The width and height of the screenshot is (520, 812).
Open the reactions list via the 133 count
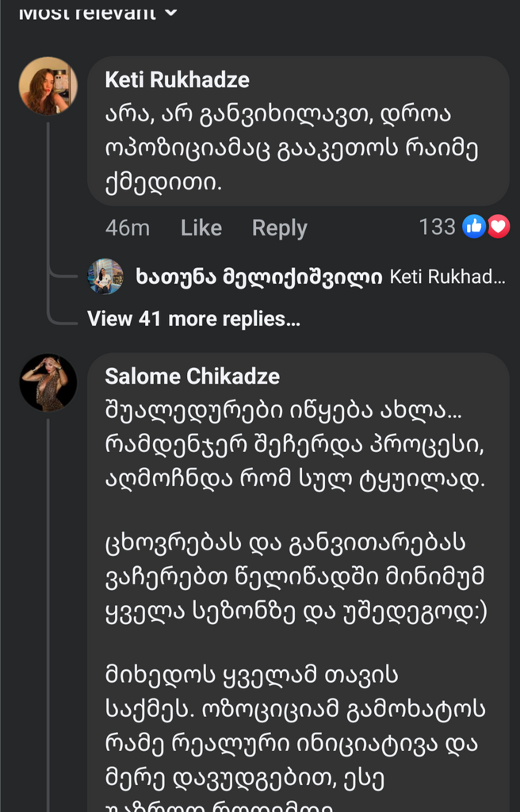pyautogui.click(x=438, y=227)
